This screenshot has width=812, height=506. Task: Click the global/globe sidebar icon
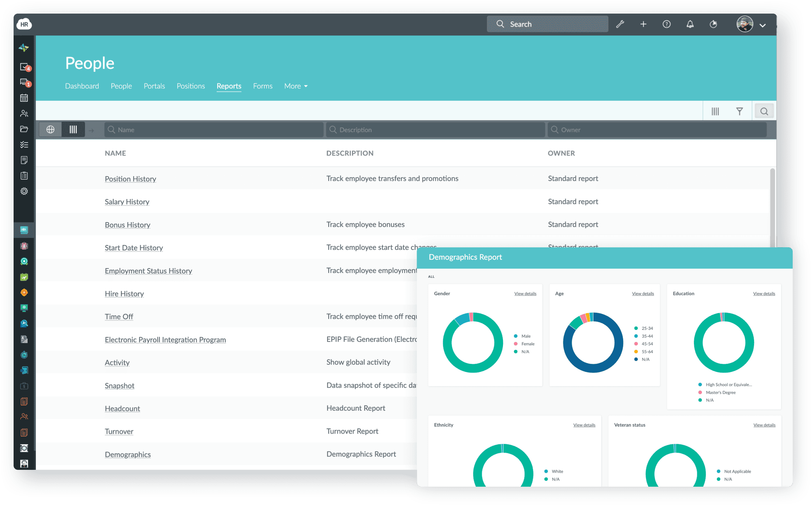pos(51,130)
